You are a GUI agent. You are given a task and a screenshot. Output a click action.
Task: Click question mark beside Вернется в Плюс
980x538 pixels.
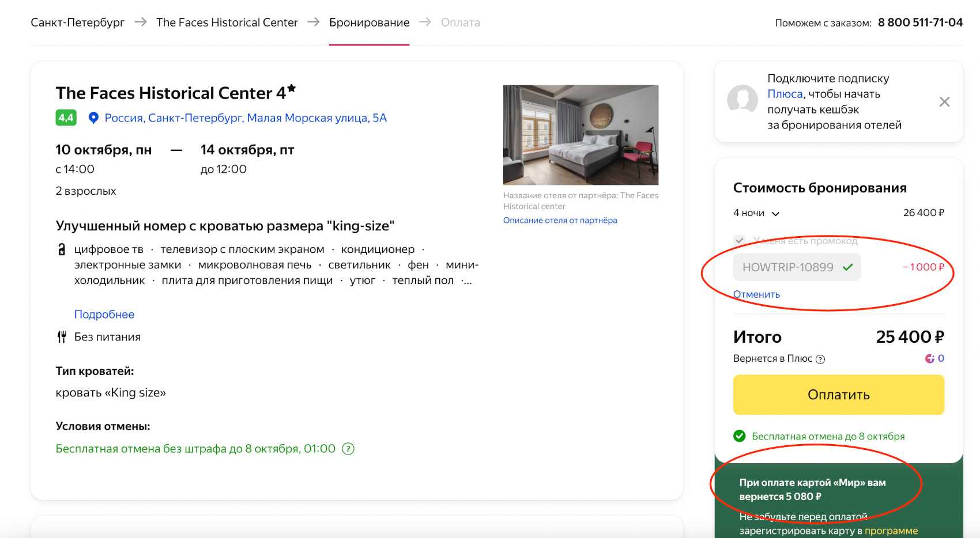pos(820,359)
